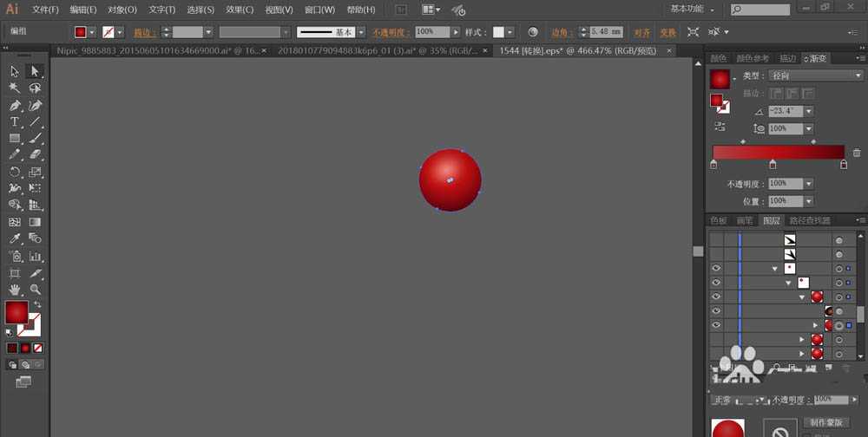
Task: Switch to the 颜色参考 panel tab
Action: click(753, 59)
